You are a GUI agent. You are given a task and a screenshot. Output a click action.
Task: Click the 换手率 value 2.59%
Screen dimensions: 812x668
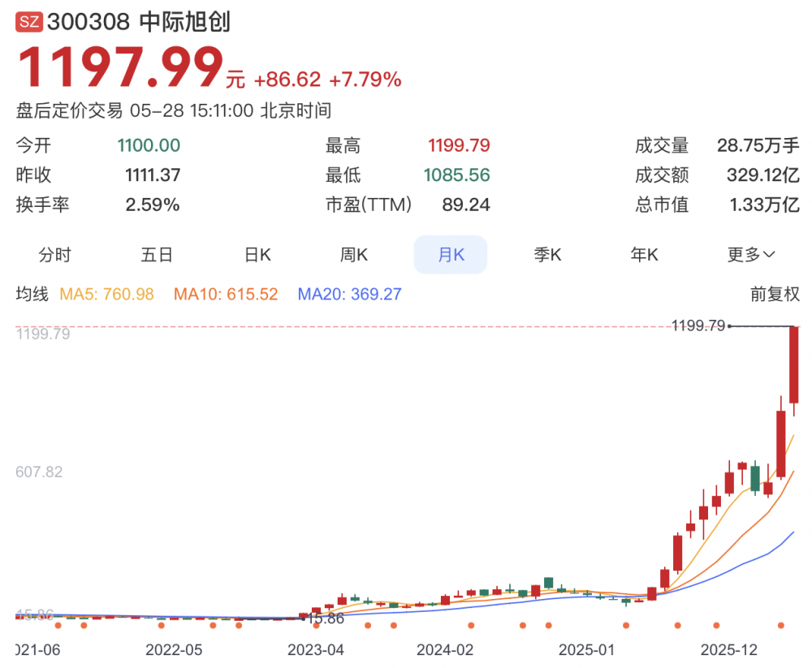tap(153, 205)
